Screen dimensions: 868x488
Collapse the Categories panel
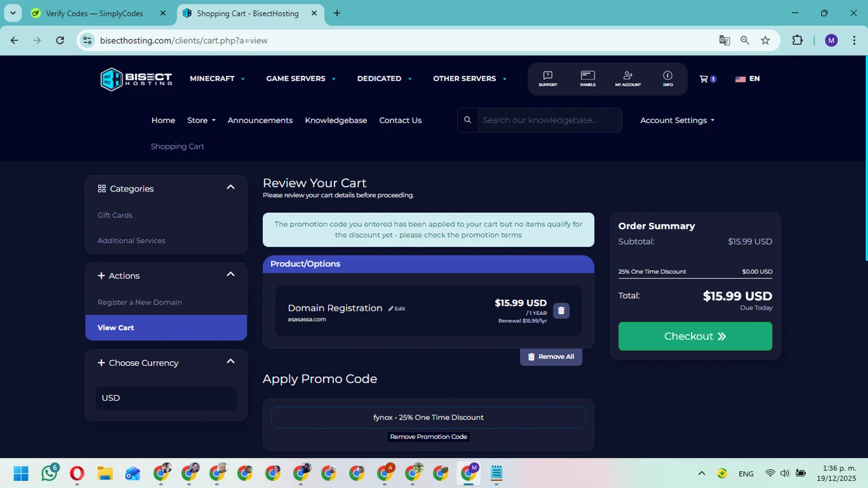(x=230, y=188)
